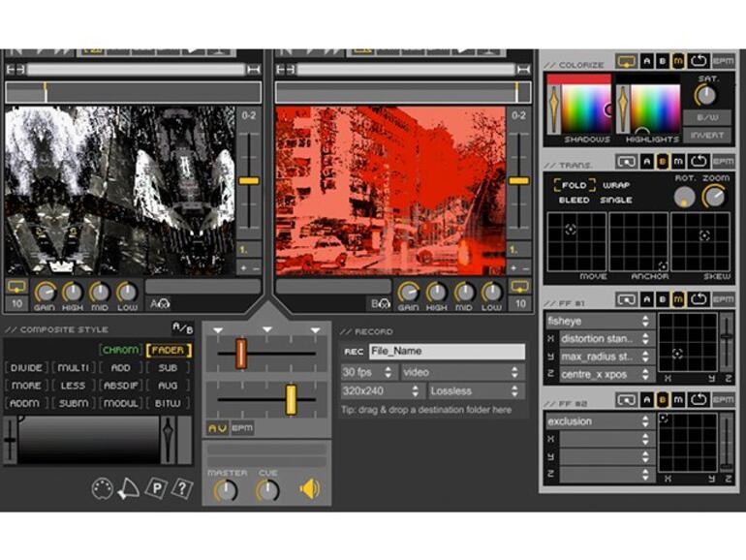Viewport: 746px width, 560px height.
Task: Click the megaphone icon in the bottom toolbar
Action: click(129, 488)
